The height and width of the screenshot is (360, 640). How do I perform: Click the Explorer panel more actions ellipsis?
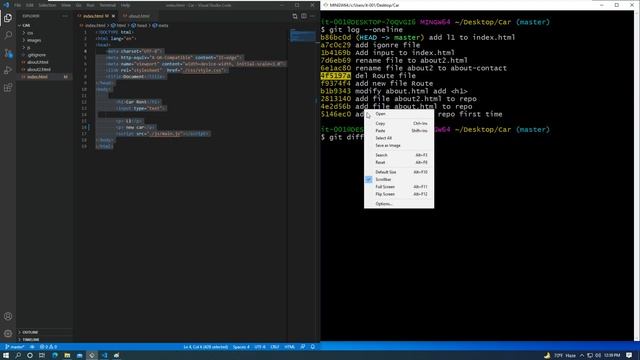click(x=65, y=16)
